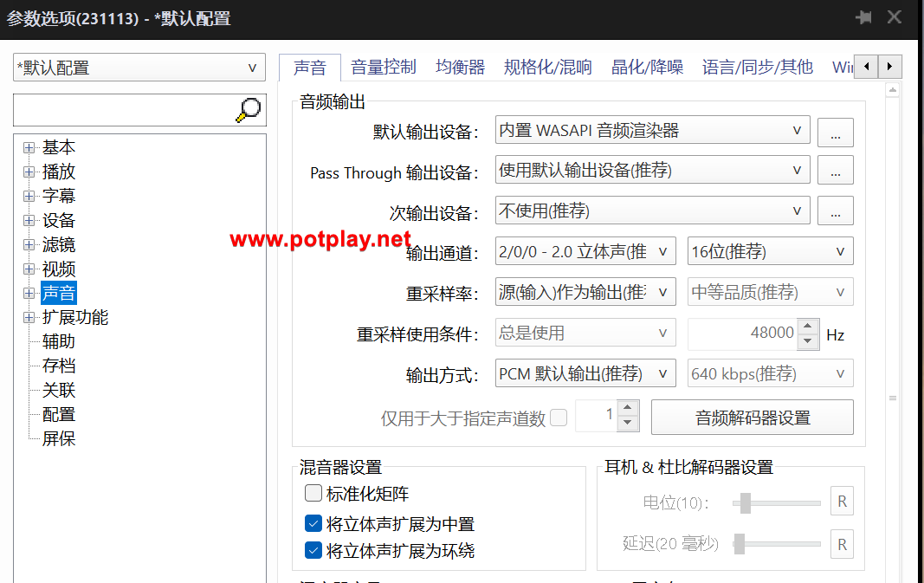Adjust the 电位(10) slider handle
924x583 pixels.
746,503
